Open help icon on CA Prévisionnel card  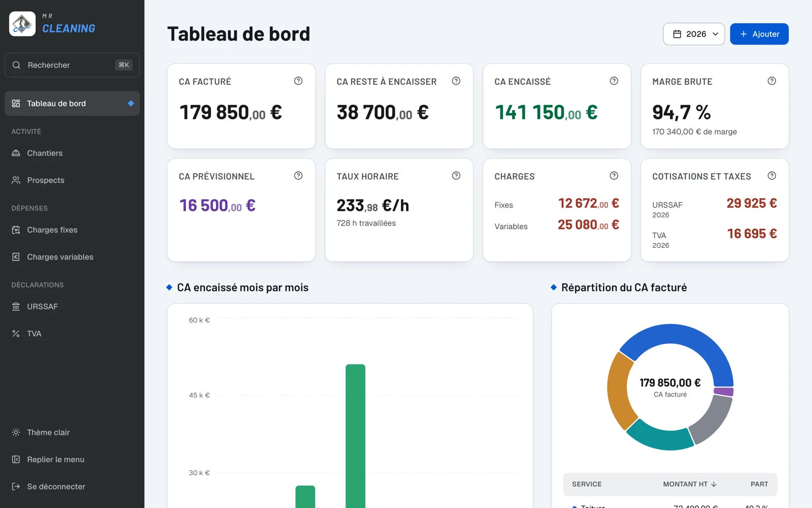(298, 176)
